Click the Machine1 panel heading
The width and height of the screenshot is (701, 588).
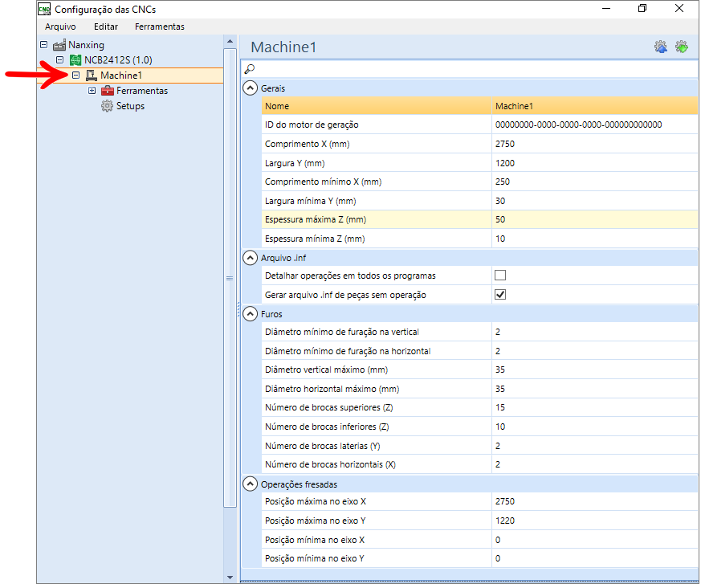(x=283, y=47)
